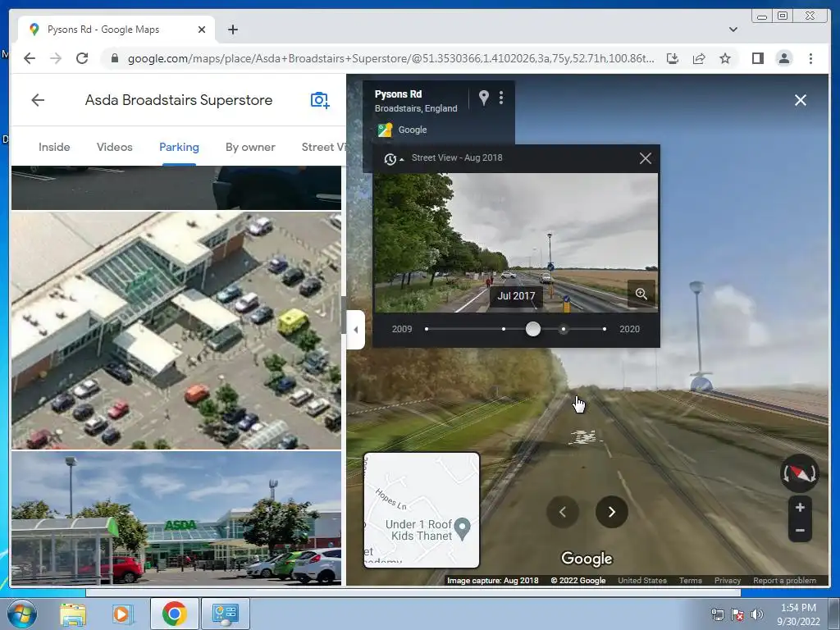Open the aerial Asda parking lot photo
840x630 pixels.
coord(176,330)
